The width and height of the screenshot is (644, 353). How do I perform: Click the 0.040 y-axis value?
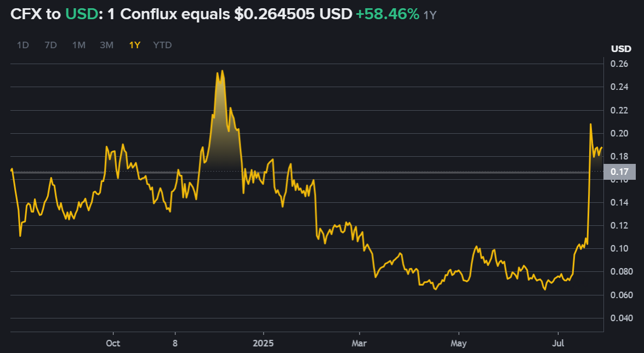(x=622, y=318)
